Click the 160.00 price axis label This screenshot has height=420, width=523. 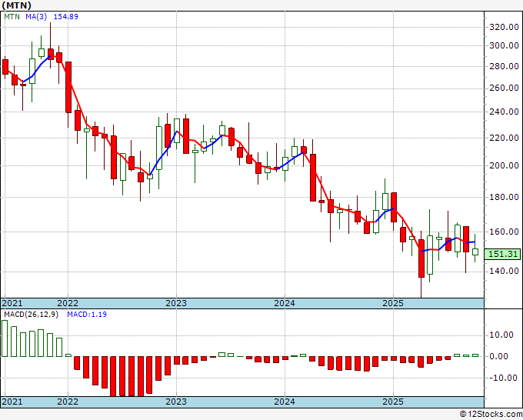coord(504,232)
